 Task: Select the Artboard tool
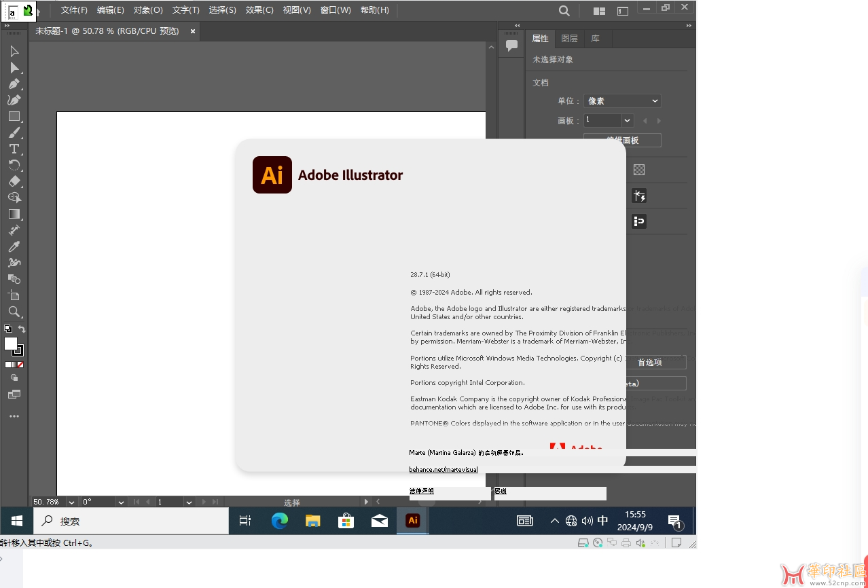[x=14, y=295]
